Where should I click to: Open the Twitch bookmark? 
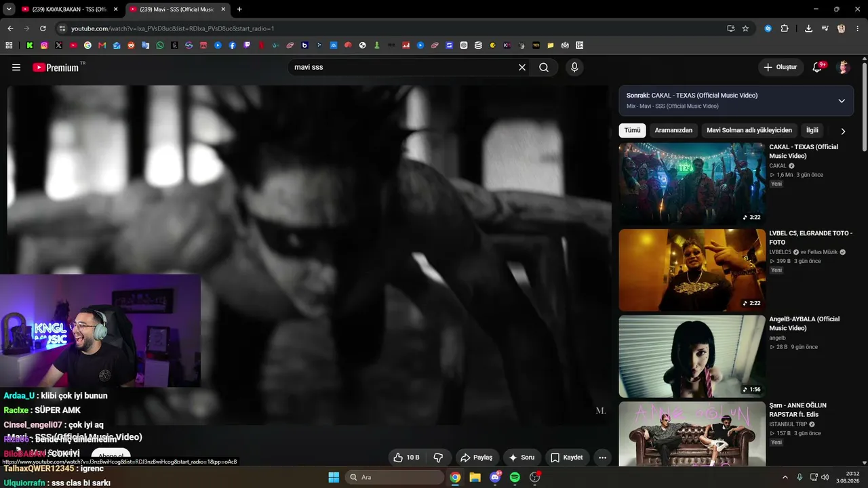[x=247, y=45]
